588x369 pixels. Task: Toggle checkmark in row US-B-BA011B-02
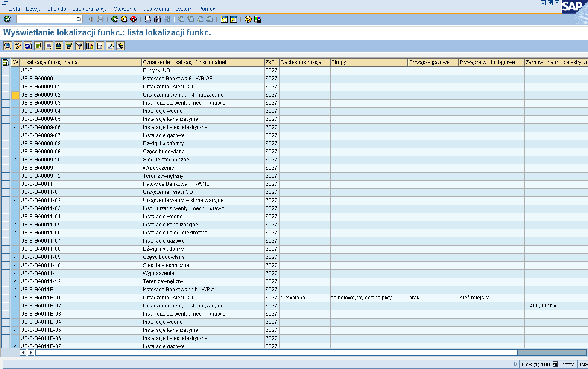[15, 306]
